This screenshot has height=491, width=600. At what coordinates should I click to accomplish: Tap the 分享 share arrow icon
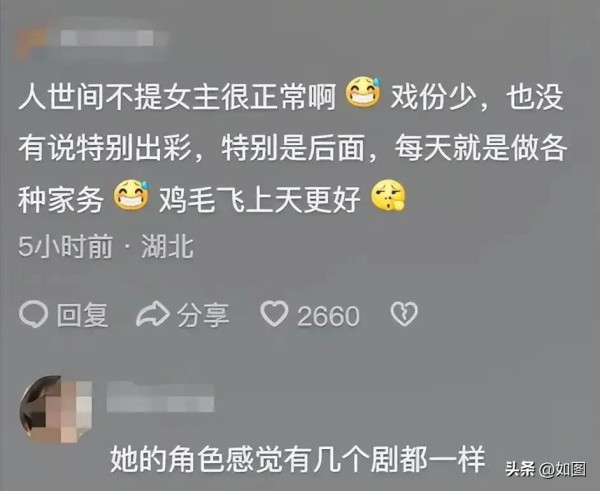pyautogui.click(x=153, y=314)
